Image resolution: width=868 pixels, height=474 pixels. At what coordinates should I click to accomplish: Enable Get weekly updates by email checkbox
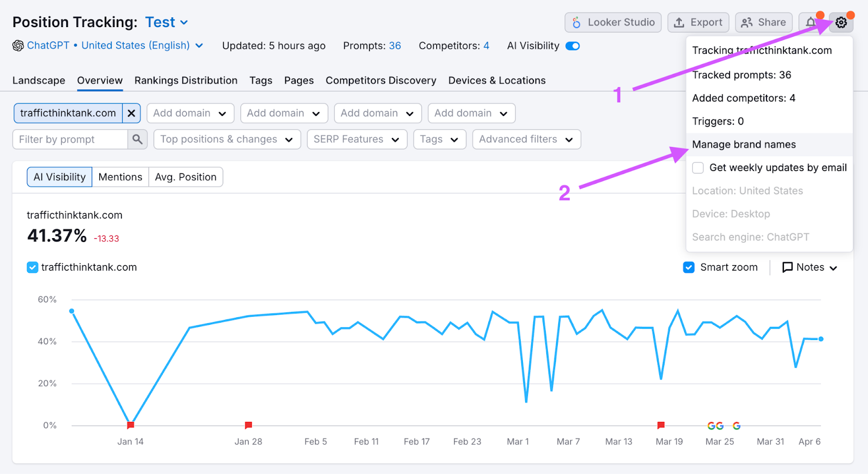click(x=698, y=168)
